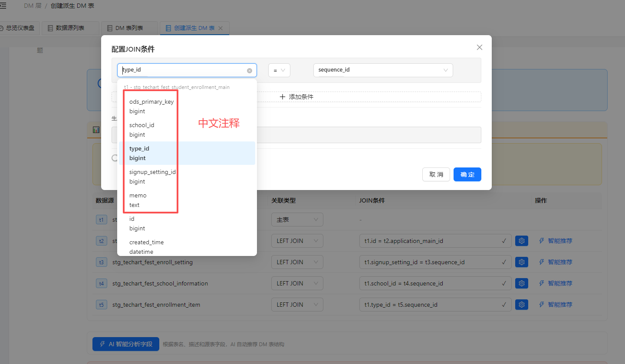
Task: Clear the type_id field selection icon
Action: [250, 70]
